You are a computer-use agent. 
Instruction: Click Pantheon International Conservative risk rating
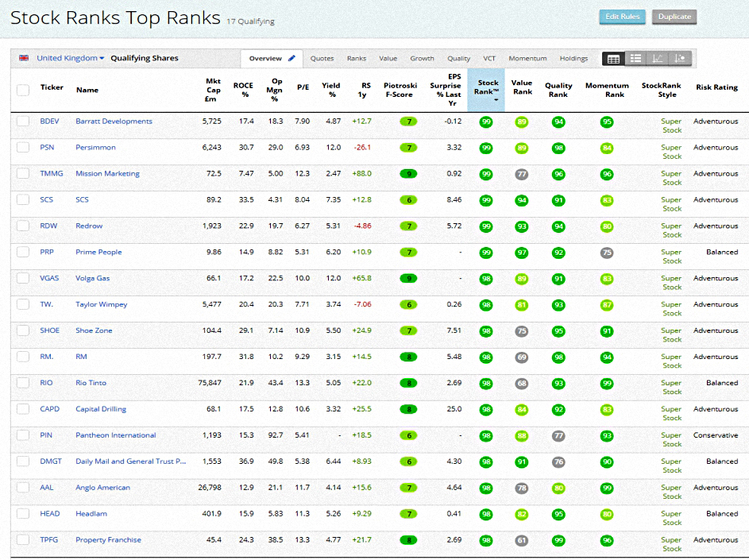coord(716,435)
